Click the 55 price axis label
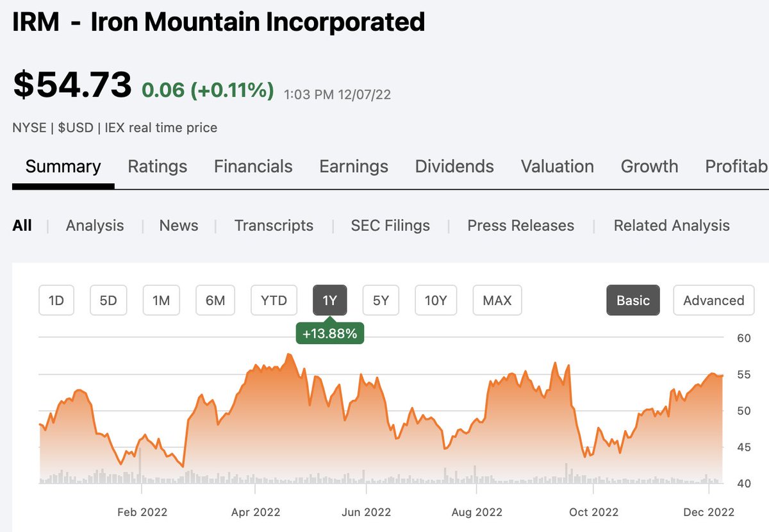Screen dimensions: 769x532 coord(743,374)
